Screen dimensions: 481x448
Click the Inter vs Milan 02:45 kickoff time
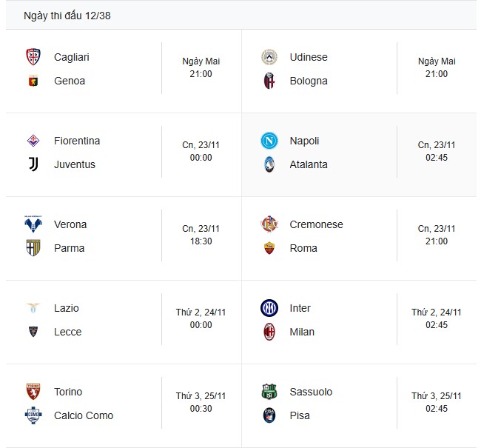(x=437, y=325)
